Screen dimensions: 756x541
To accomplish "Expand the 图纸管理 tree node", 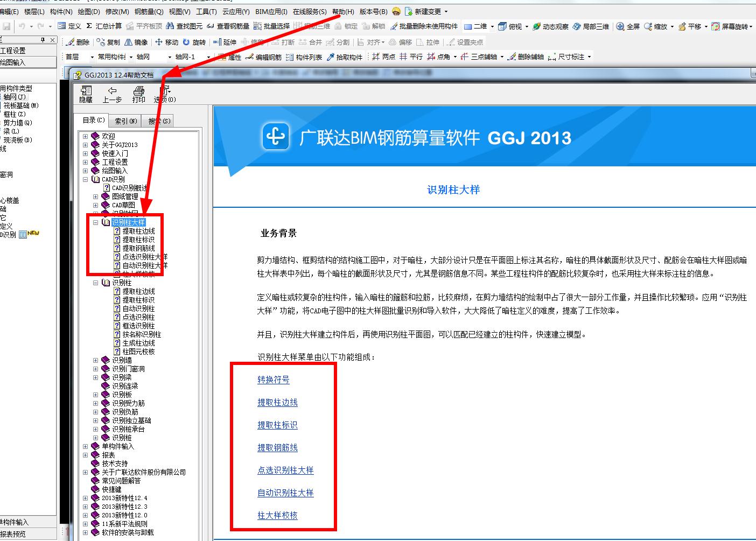I will tap(96, 196).
